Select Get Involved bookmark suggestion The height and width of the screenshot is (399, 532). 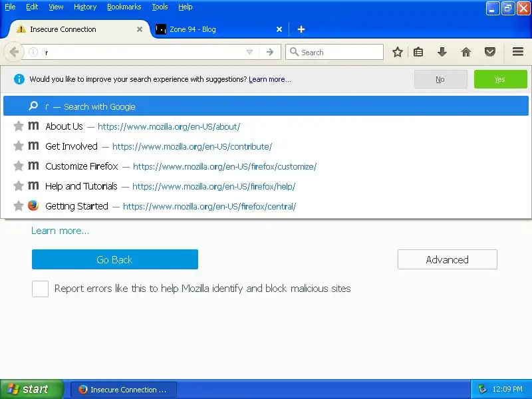[266, 146]
